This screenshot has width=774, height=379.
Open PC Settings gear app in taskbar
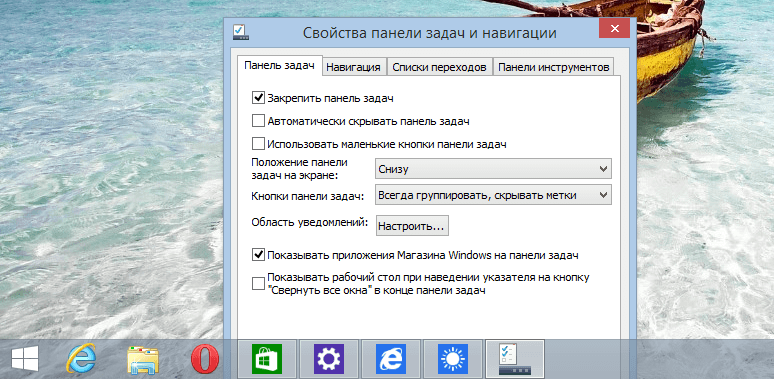[329, 359]
